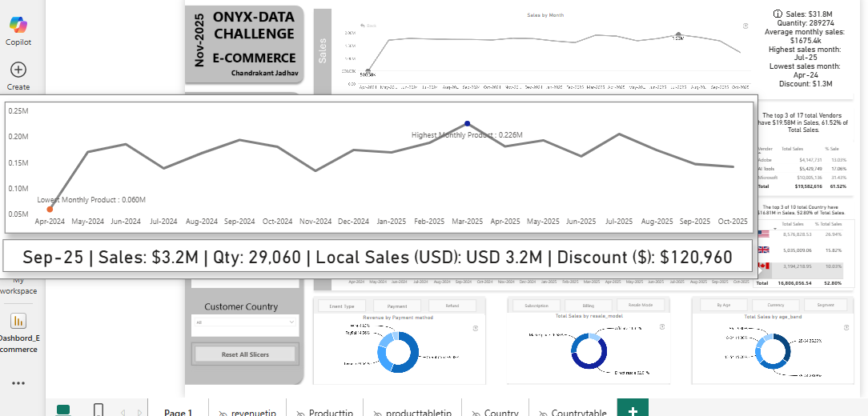
Task: Switch to desktop layout view icon
Action: click(x=63, y=410)
